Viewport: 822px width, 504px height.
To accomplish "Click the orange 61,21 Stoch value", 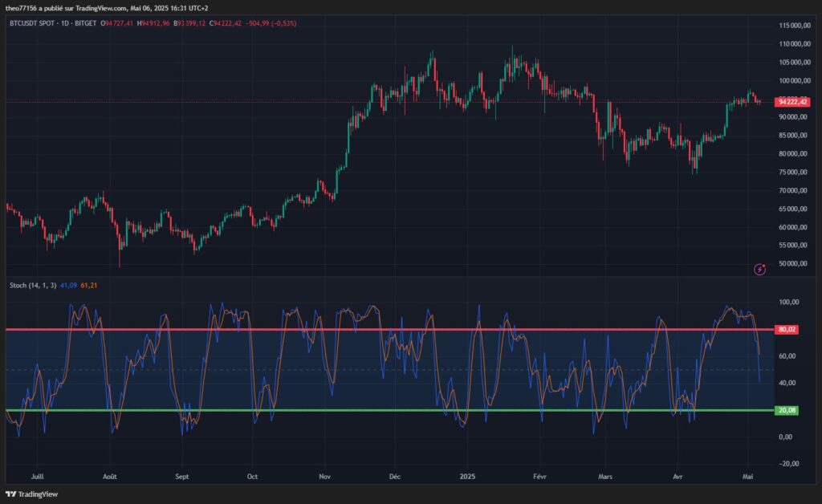I will pos(89,285).
